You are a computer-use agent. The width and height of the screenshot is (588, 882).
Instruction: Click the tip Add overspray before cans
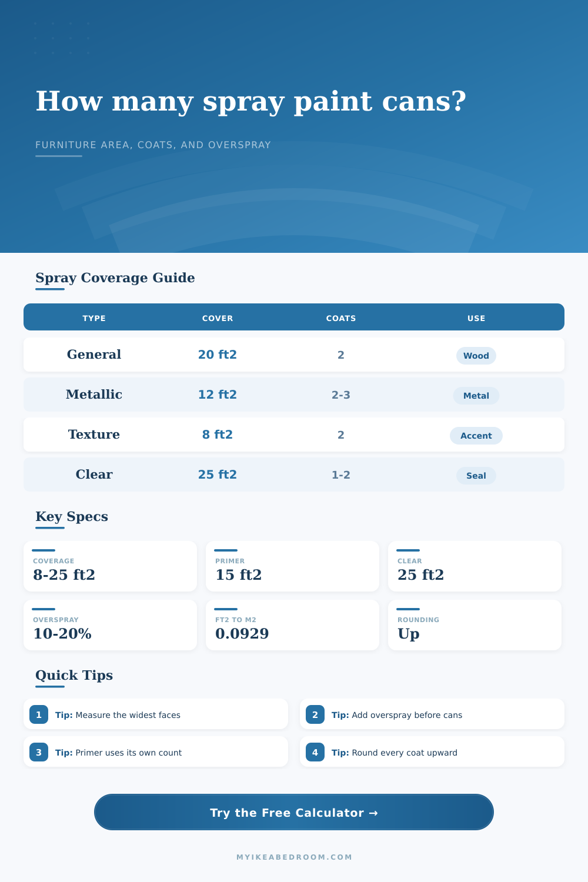[x=432, y=714]
